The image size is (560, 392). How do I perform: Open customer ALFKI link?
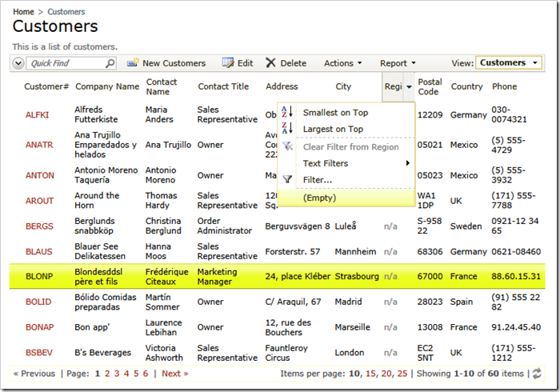click(x=37, y=114)
